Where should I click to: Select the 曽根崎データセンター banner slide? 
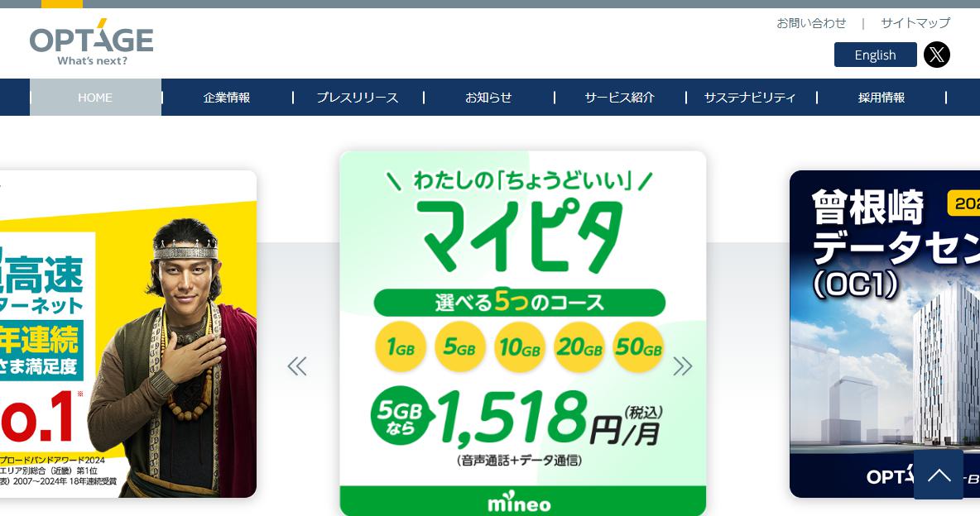point(884,333)
